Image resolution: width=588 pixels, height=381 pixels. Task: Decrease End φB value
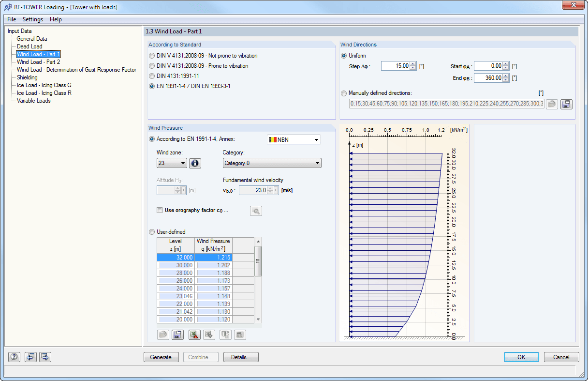506,80
